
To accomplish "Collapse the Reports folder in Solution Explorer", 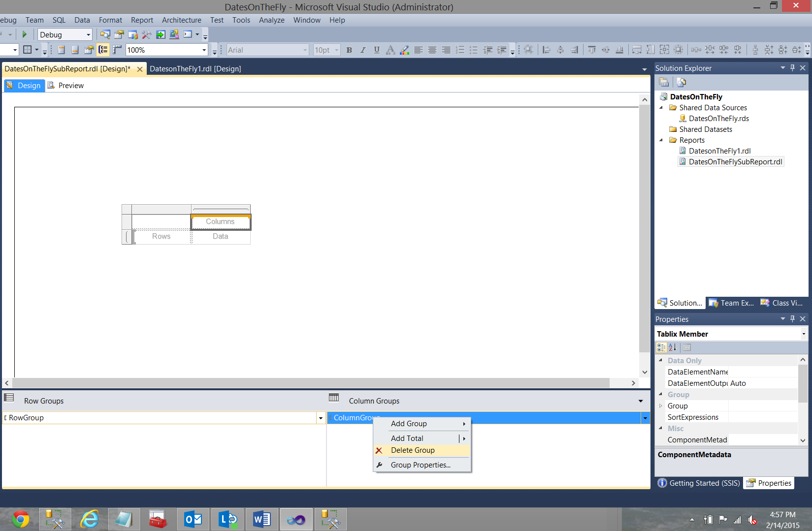I will point(661,140).
